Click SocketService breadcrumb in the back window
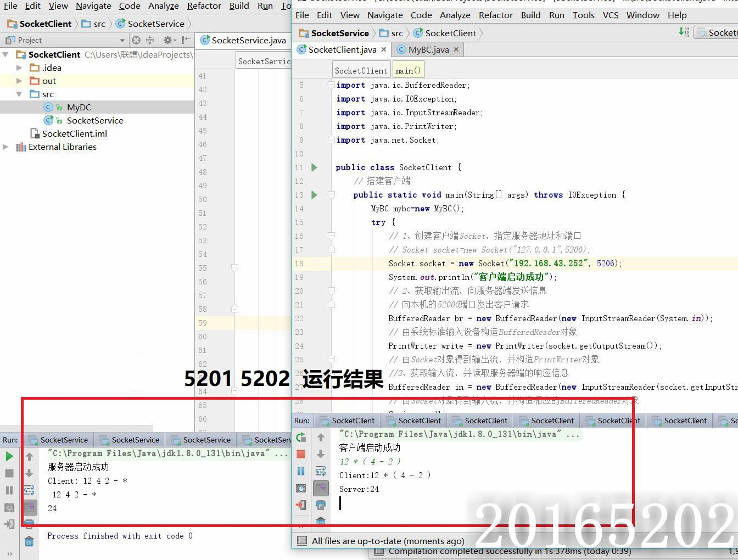Image resolution: width=738 pixels, height=560 pixels. point(150,24)
